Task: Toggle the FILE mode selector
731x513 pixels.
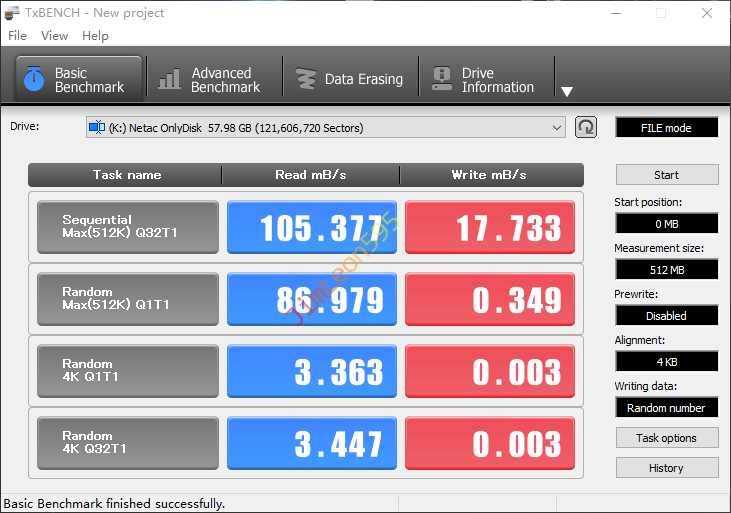Action: pos(666,128)
